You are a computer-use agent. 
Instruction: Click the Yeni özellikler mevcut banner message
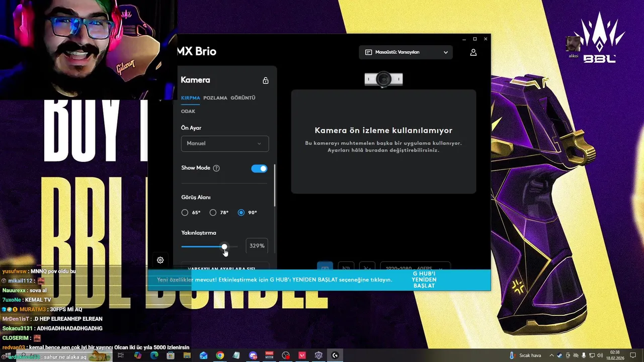pyautogui.click(x=275, y=280)
